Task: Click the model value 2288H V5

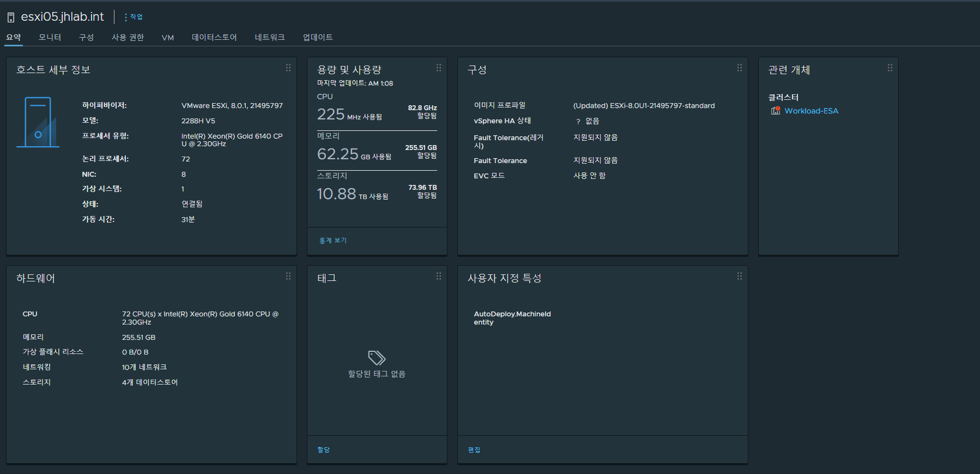Action: pos(198,121)
